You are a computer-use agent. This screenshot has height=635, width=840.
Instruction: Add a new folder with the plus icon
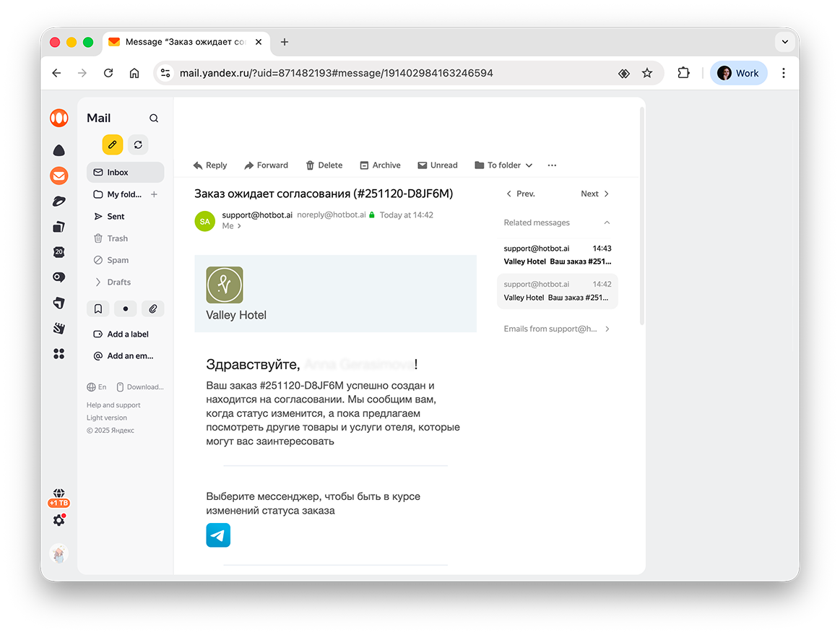click(x=155, y=194)
